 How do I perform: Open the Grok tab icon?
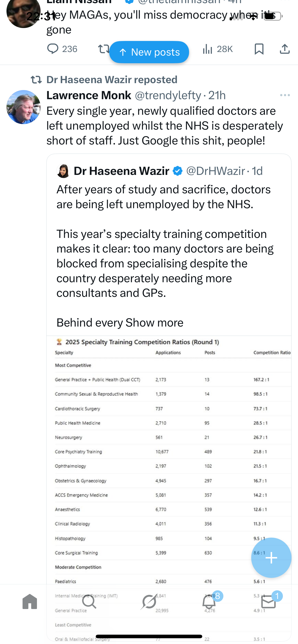149,602
